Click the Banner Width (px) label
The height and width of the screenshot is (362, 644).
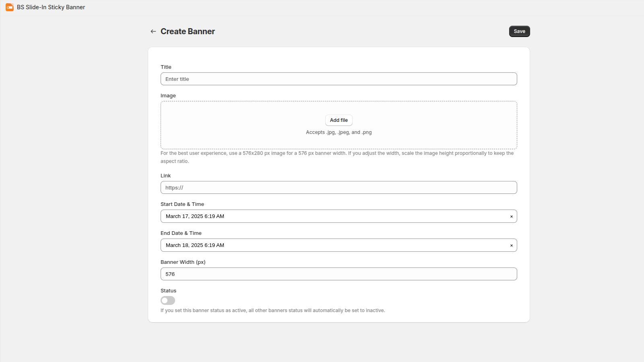coord(183,262)
